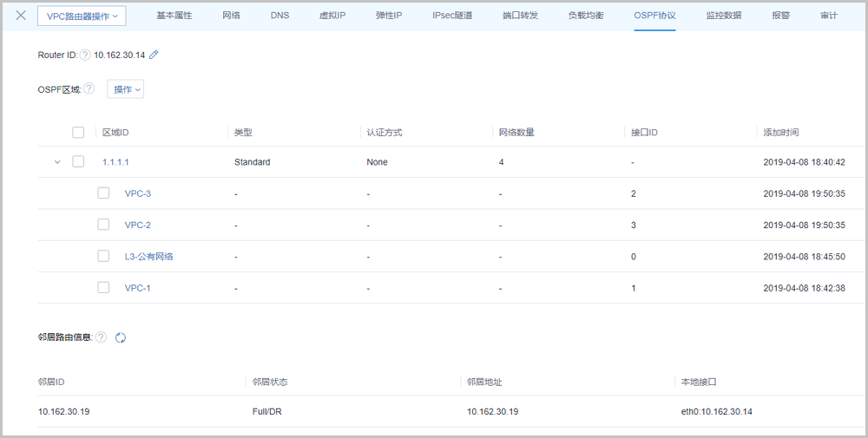The image size is (868, 438).
Task: Switch to the 基本属性 tab
Action: click(174, 16)
